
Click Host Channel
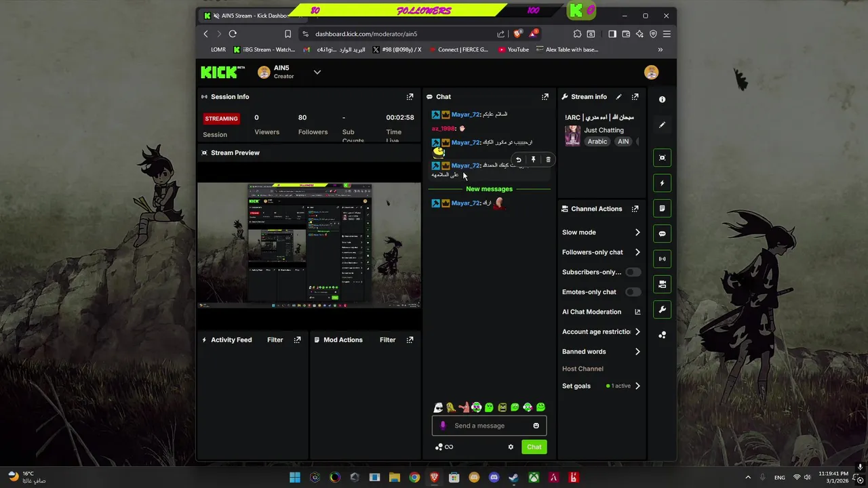click(x=583, y=369)
